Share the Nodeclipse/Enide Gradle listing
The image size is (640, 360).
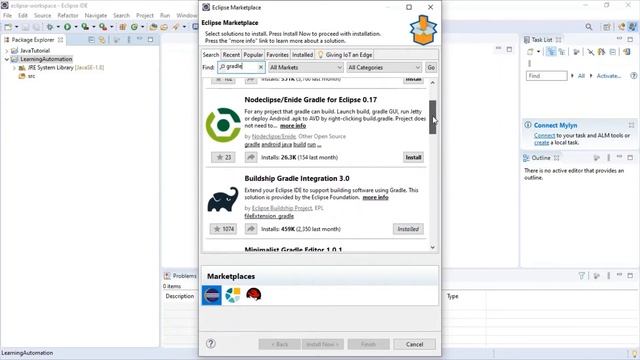251,157
